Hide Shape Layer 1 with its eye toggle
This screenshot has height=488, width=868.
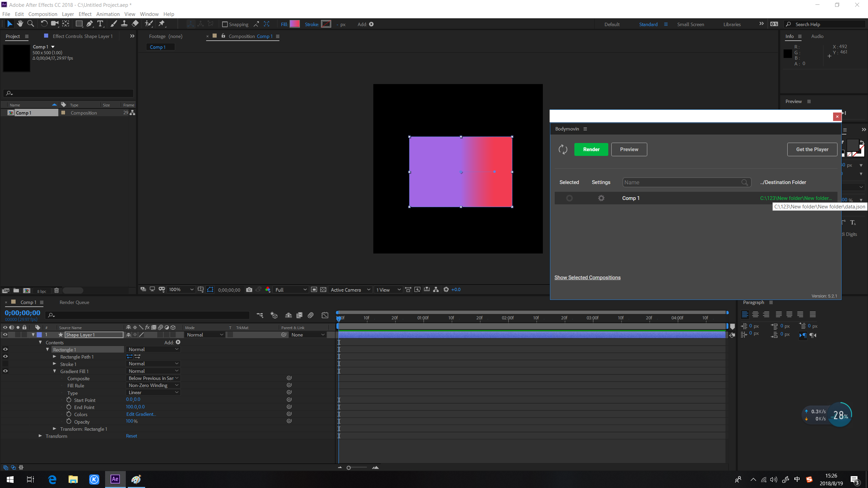pos(5,334)
